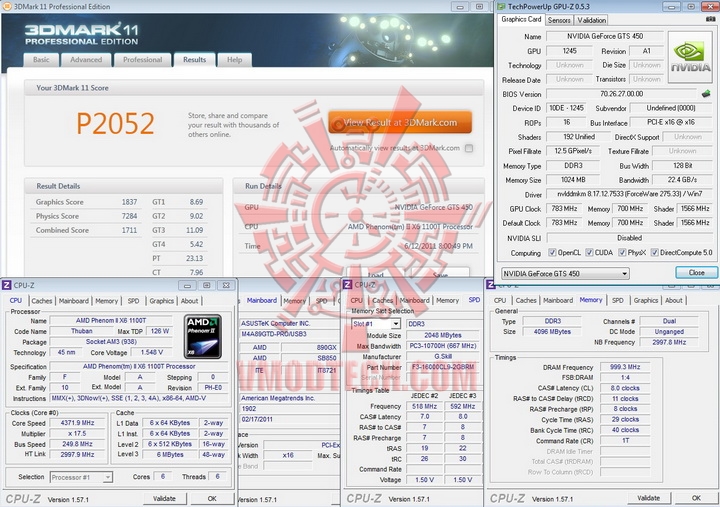Image resolution: width=720 pixels, height=507 pixels.
Task: Click the SPD CPU-Z window's title icon
Action: coord(348,285)
